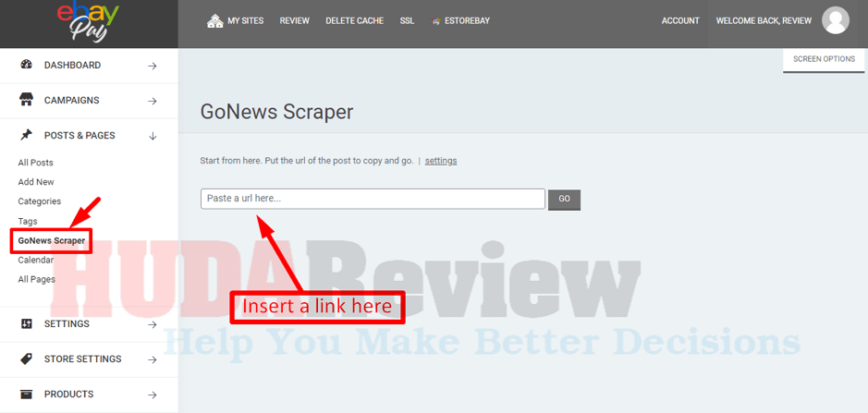The height and width of the screenshot is (413, 868).
Task: Click the Posts & Pages pin icon
Action: coord(26,135)
